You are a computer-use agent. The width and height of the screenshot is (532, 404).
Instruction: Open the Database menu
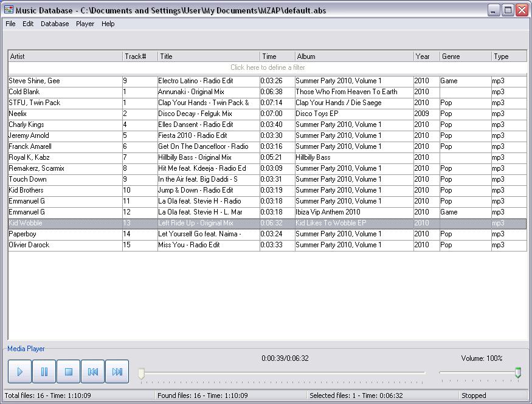pos(55,24)
